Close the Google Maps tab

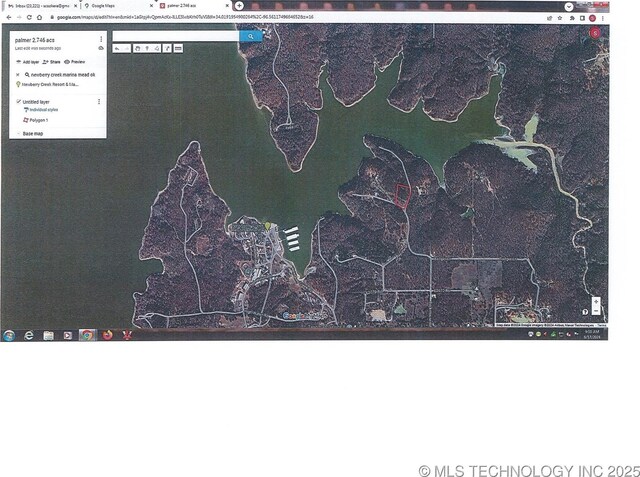[151, 6]
